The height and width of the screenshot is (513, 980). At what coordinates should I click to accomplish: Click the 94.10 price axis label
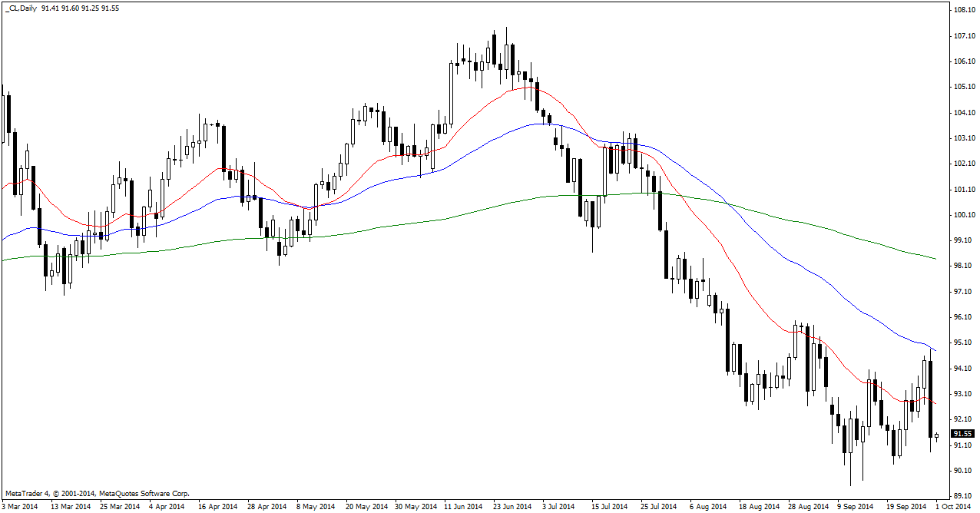(x=964, y=369)
